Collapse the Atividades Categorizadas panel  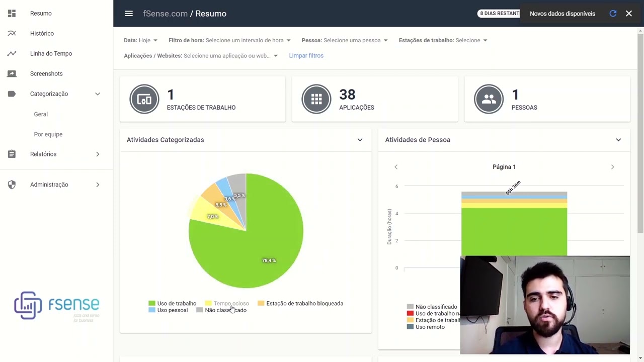coord(360,140)
